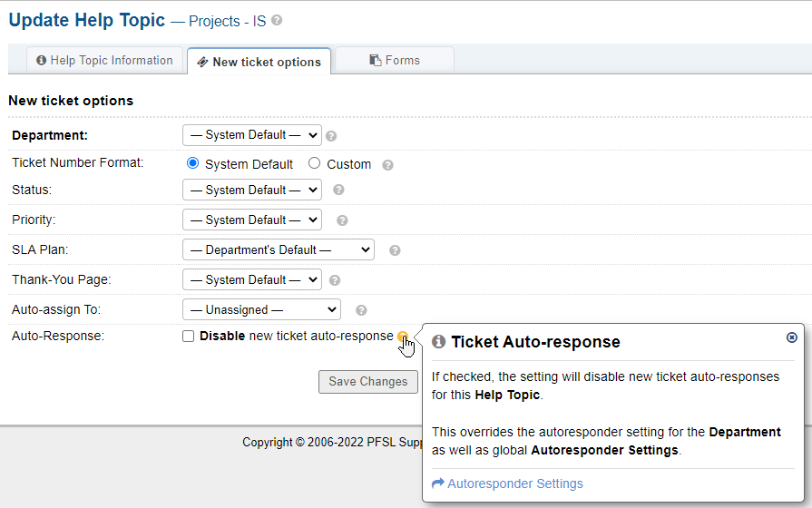812x508 pixels.
Task: Open the Auto-assign To dropdown
Action: point(261,309)
